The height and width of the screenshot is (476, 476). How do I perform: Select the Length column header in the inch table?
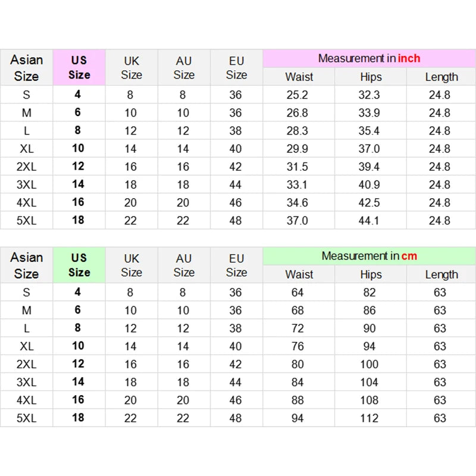pos(441,77)
